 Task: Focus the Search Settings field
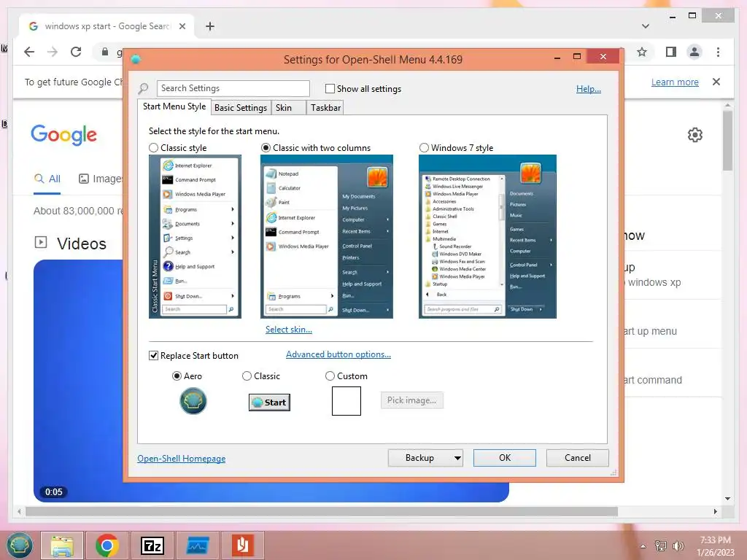233,88
